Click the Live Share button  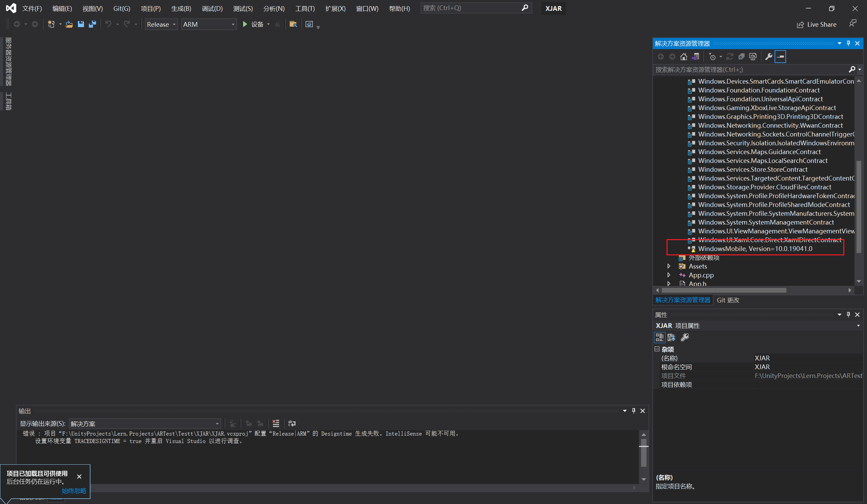pyautogui.click(x=817, y=24)
